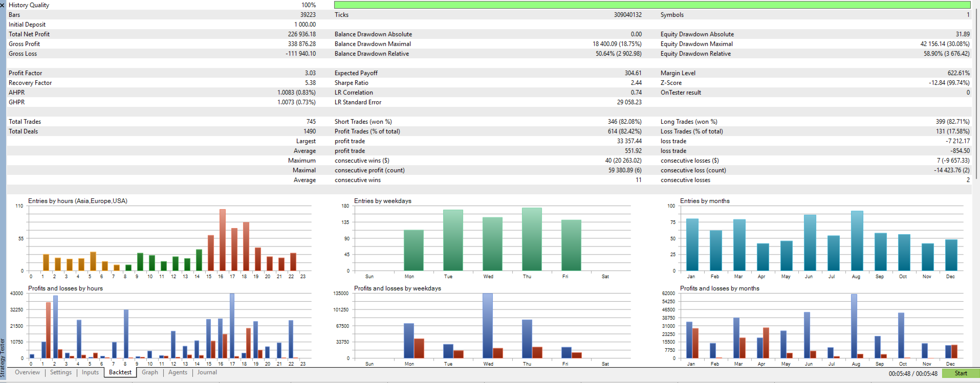
Task: Click Sharpe Ratio value 2.44
Action: [x=636, y=83]
